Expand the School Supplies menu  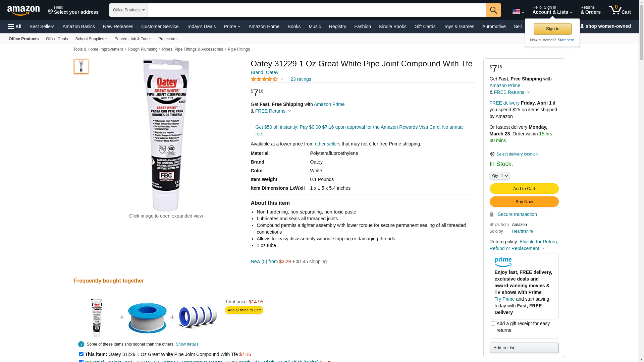pos(91,39)
